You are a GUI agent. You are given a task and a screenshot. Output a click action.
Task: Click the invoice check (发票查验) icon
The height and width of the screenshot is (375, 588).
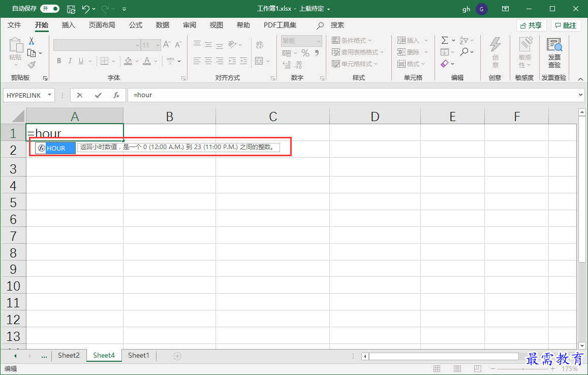[x=554, y=45]
